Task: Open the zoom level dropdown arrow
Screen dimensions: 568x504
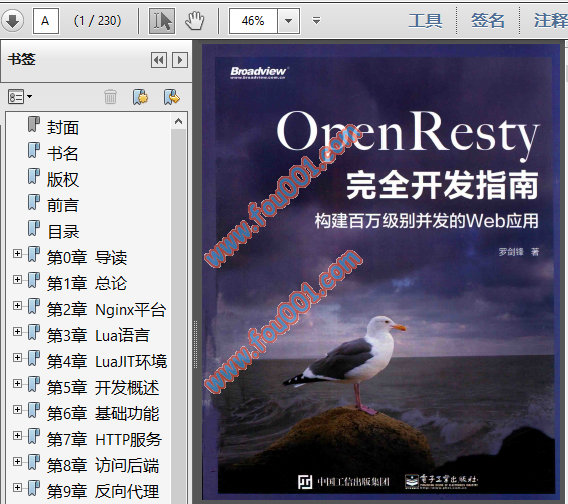Action: point(289,21)
